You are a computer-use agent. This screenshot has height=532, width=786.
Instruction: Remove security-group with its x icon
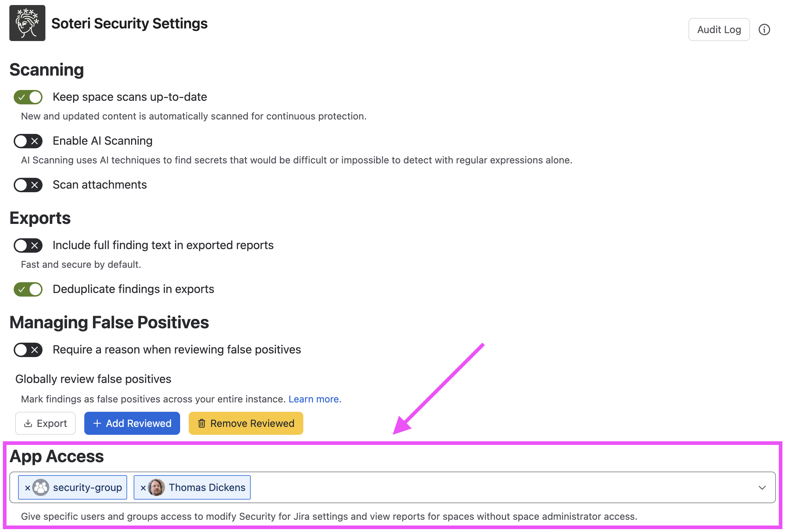click(x=27, y=488)
